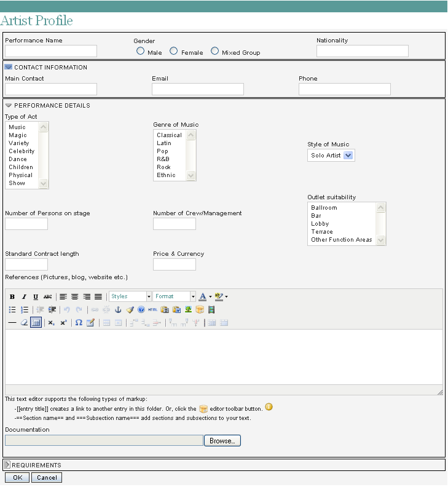Remove formatting with the eraser
Screen dimensions: 448x487
click(24, 323)
